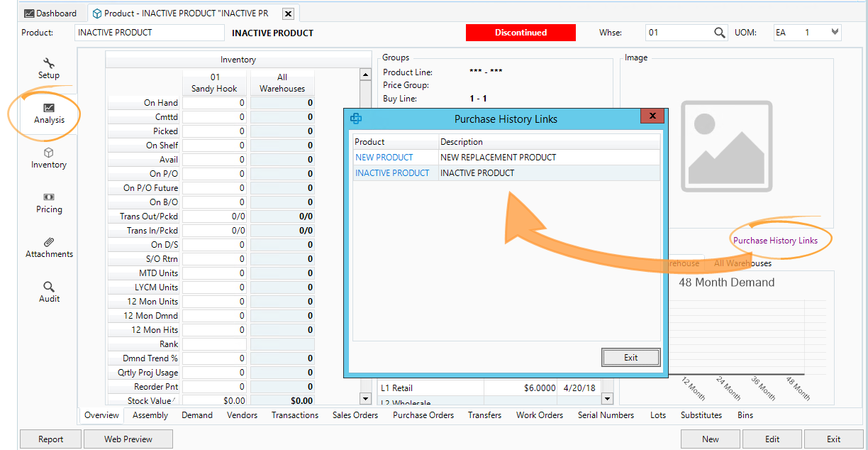Switch to the Dashboard tab
This screenshot has height=450, width=868.
tap(50, 13)
